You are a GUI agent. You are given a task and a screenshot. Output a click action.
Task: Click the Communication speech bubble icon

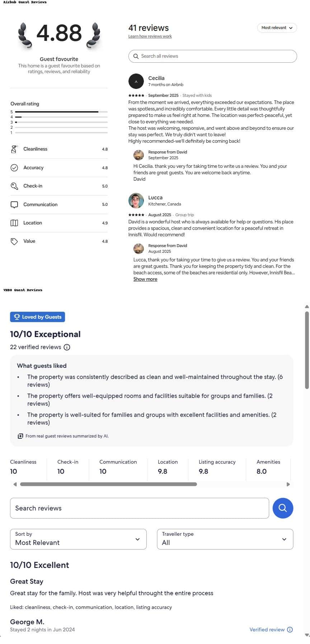pyautogui.click(x=14, y=204)
